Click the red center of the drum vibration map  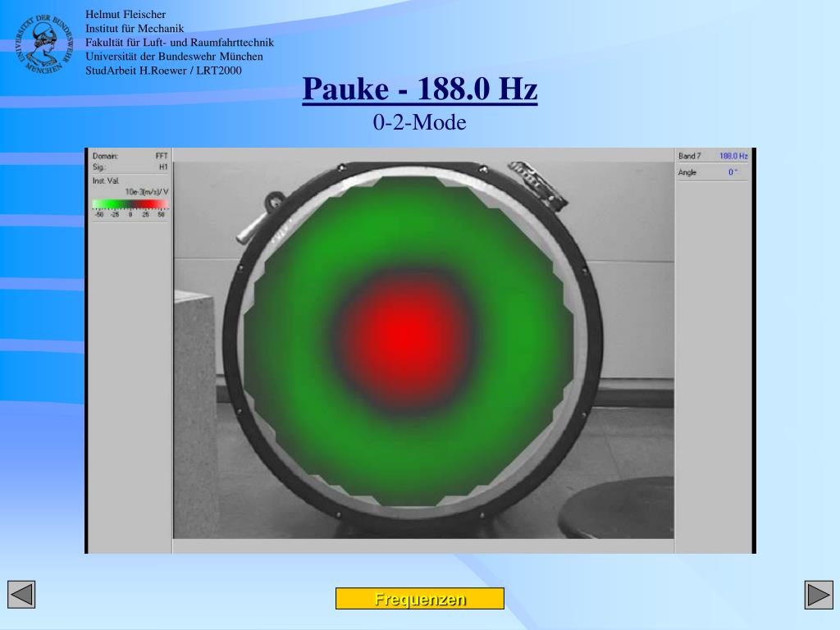click(x=405, y=335)
